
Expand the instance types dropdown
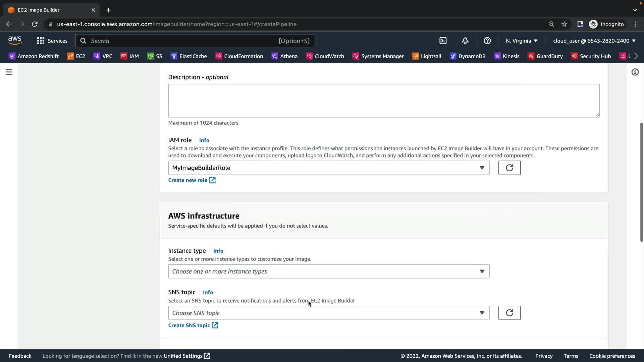(328, 271)
